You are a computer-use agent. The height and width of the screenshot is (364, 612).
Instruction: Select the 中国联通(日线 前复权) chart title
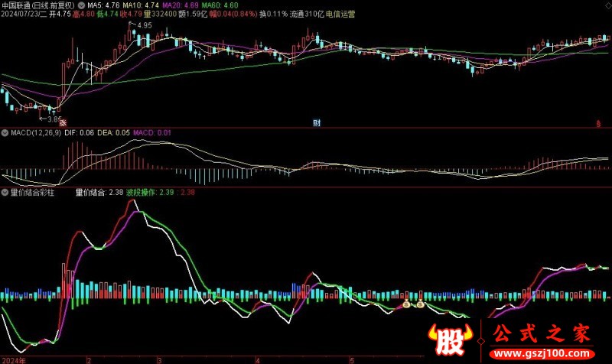(x=37, y=5)
